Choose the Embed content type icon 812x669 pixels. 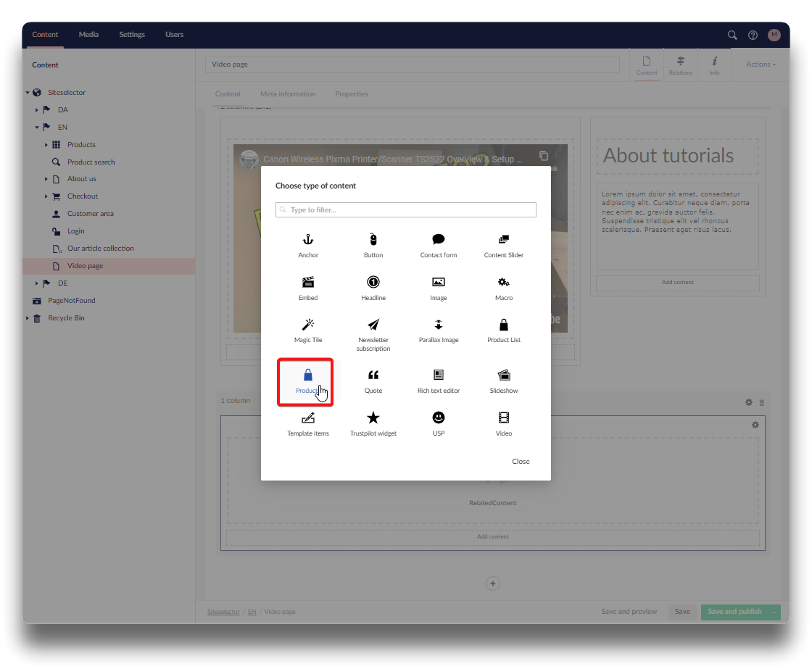[308, 283]
